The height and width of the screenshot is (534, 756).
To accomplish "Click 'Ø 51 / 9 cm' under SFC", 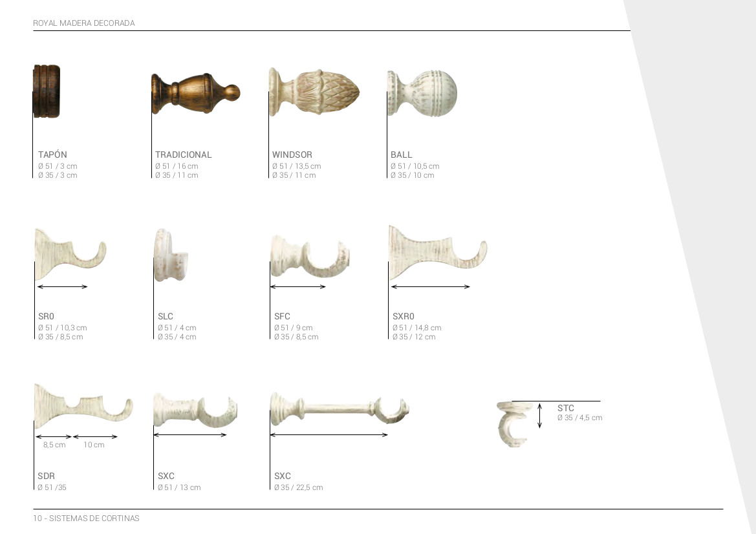I will click(293, 328).
